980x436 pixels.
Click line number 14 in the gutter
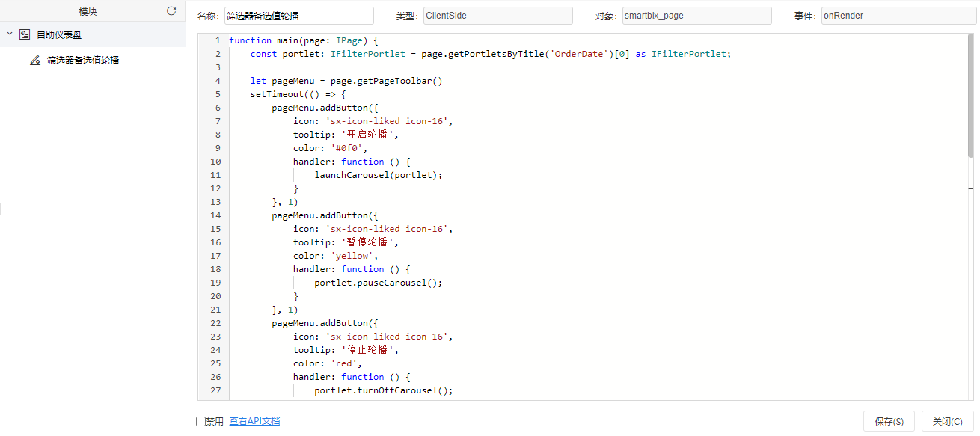tap(215, 215)
